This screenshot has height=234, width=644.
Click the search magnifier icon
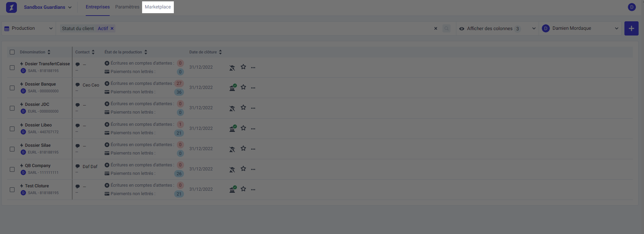447,29
